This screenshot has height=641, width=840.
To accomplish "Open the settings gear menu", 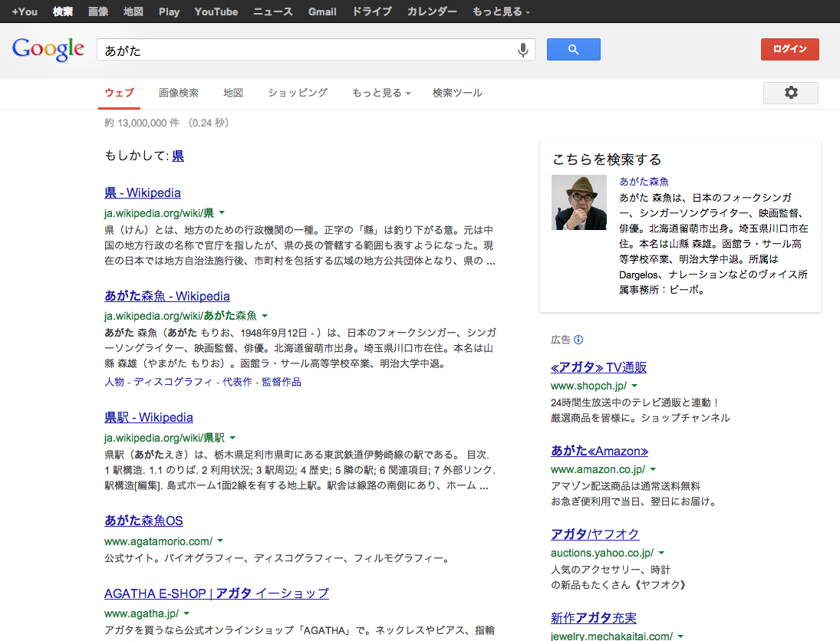I will pos(790,93).
